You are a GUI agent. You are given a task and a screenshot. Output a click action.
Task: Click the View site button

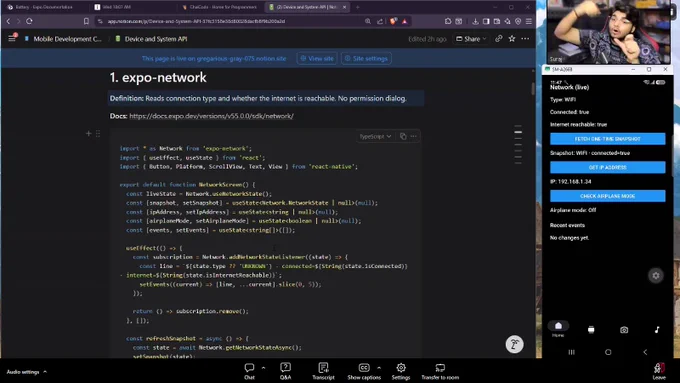317,59
